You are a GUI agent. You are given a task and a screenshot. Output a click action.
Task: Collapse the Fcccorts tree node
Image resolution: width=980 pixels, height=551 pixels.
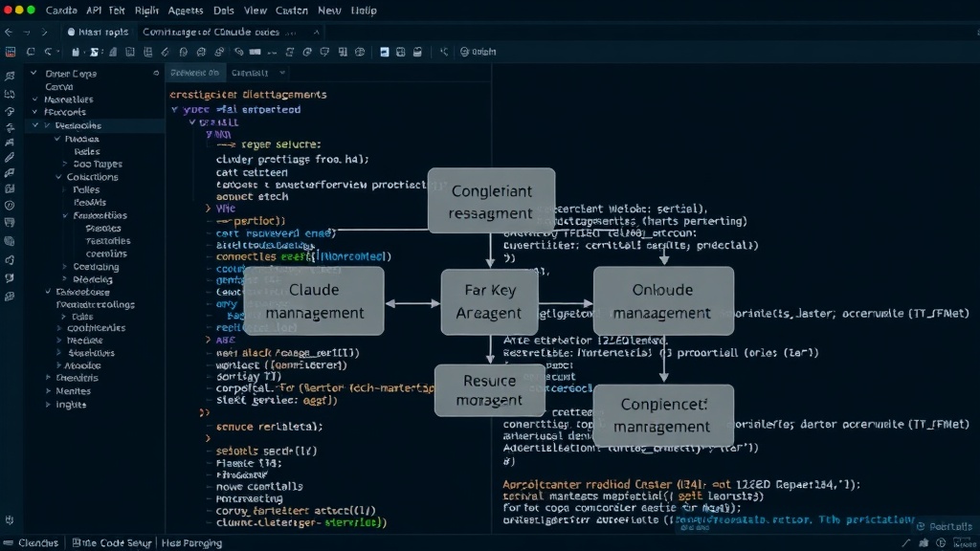point(35,112)
